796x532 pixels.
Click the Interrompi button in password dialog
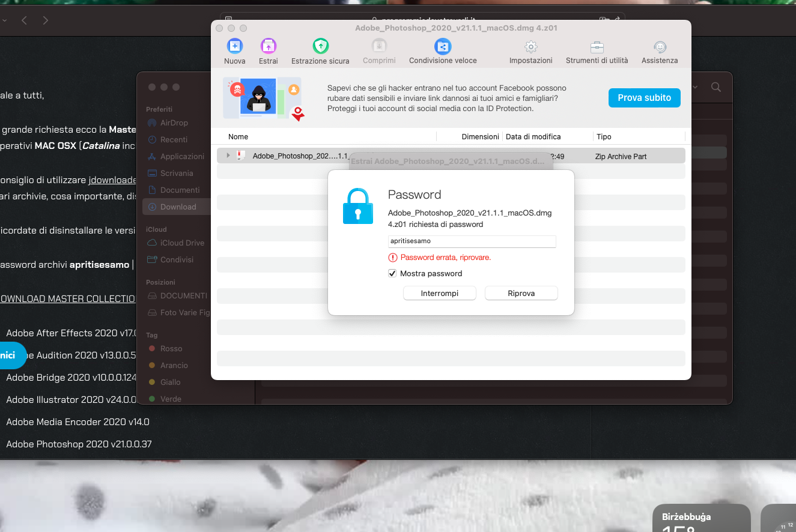(440, 293)
